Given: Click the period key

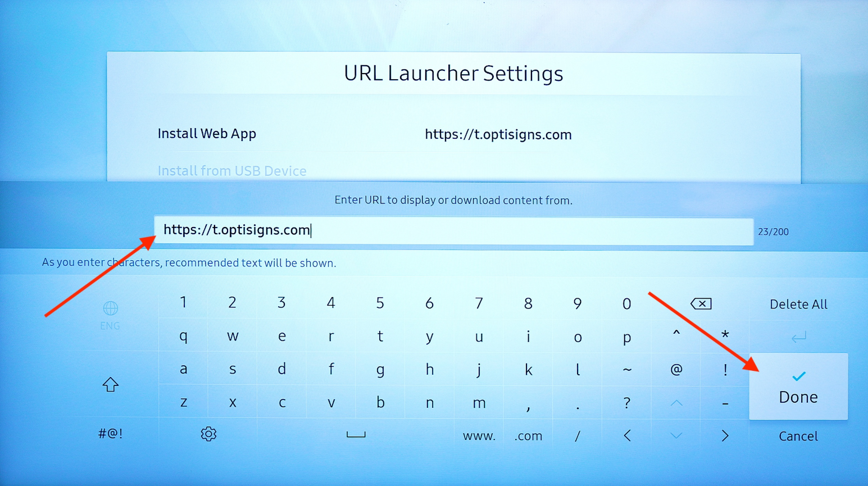Looking at the screenshot, I should coord(578,407).
